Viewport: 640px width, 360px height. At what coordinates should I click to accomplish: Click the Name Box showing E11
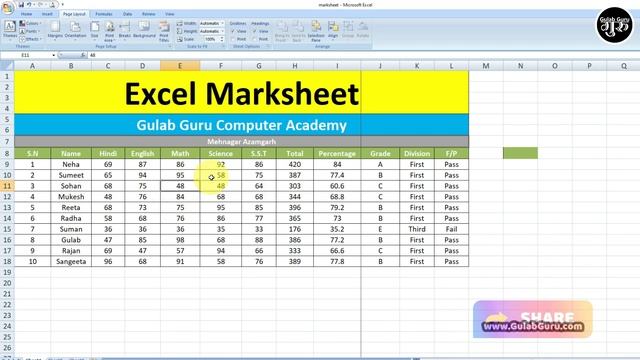[x=26, y=55]
